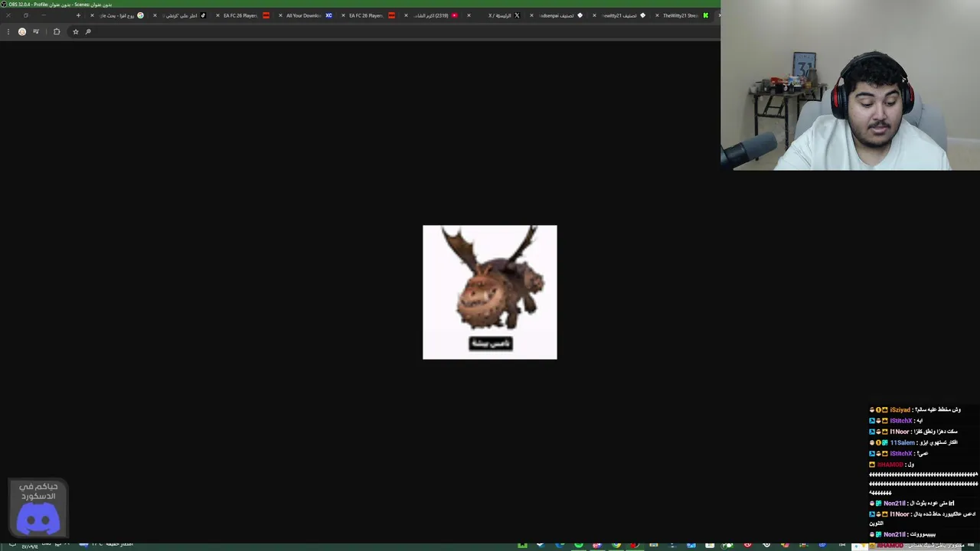Click the iSziyad username in chat

[900, 409]
